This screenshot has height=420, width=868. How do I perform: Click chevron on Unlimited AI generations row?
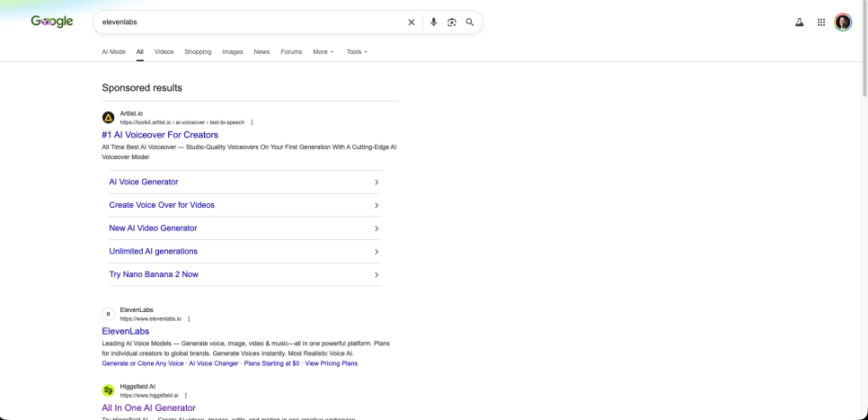point(376,252)
